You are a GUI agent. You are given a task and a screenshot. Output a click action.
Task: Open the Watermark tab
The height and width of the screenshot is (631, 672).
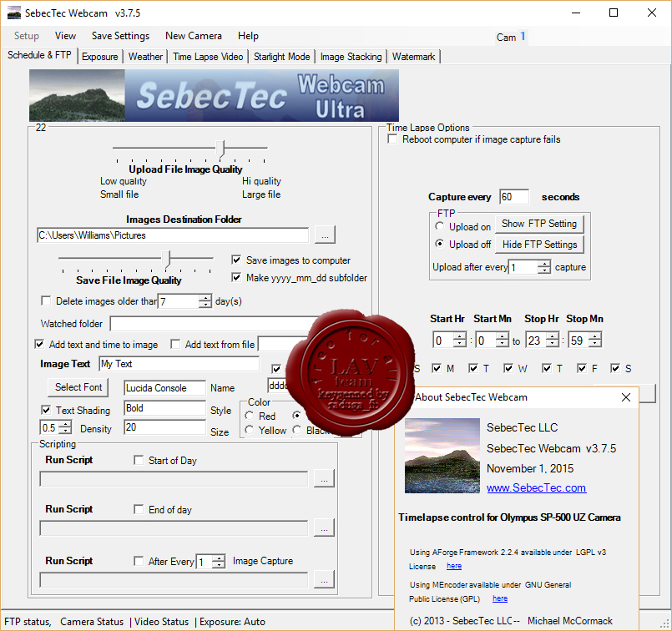[413, 57]
